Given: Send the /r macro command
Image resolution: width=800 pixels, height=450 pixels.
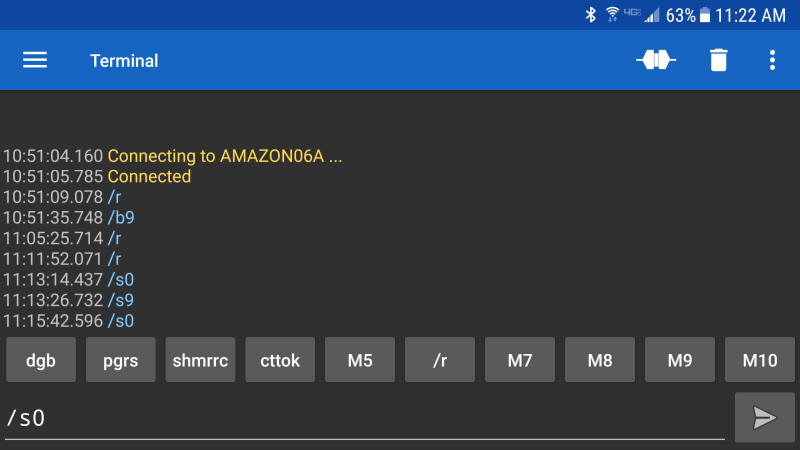Looking at the screenshot, I should tap(440, 360).
